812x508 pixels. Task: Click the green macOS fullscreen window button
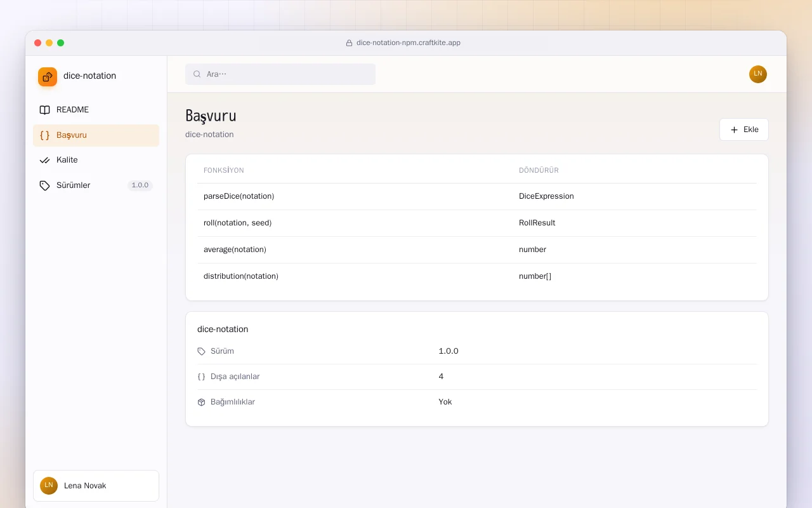[60, 43]
